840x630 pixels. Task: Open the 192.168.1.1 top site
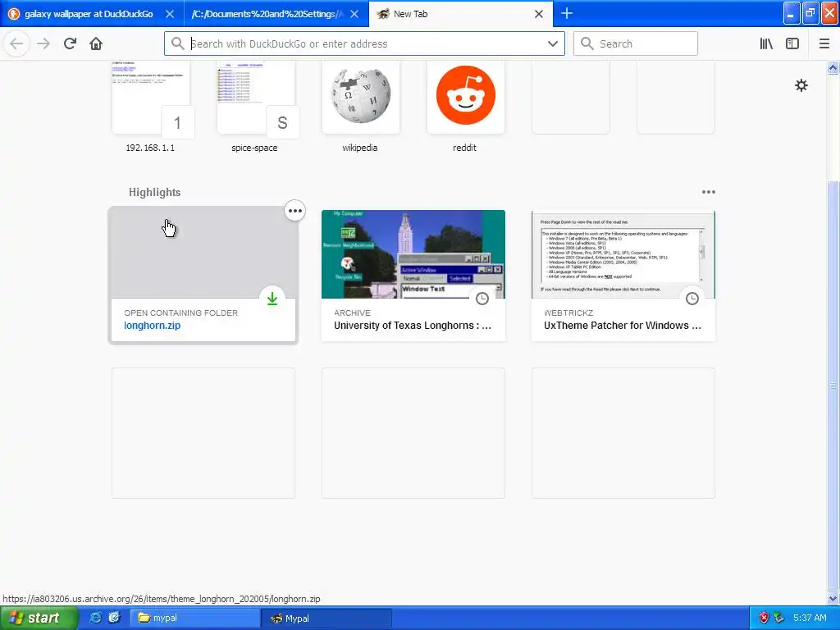pos(151,106)
